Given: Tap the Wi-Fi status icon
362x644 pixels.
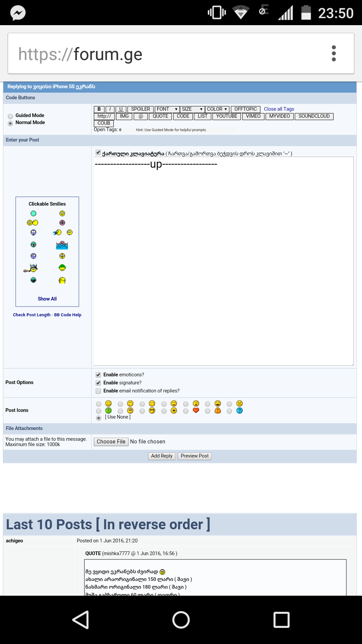Looking at the screenshot, I should tap(240, 13).
